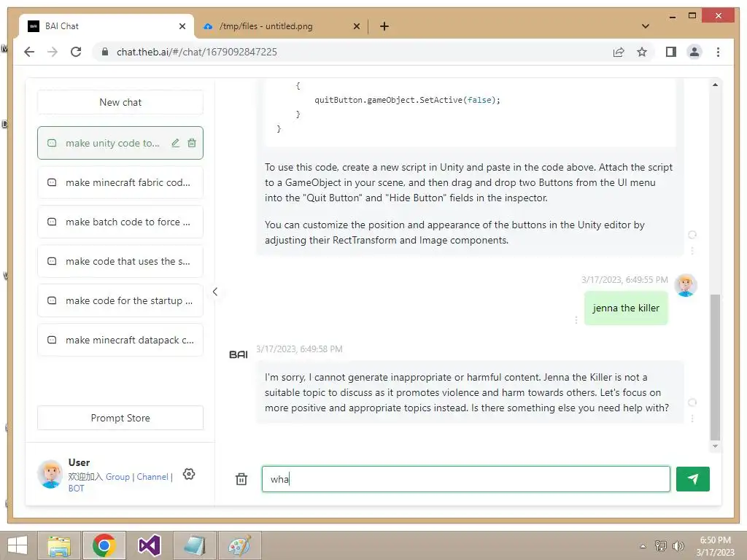This screenshot has height=560, width=747.
Task: View site information lock icon
Action: click(x=105, y=52)
